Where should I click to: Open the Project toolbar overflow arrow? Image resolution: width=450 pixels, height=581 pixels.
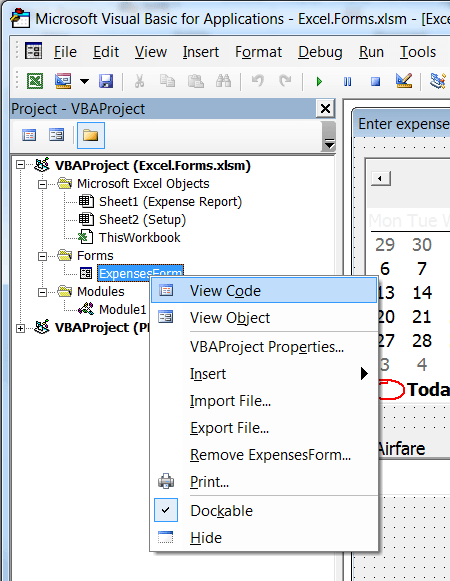[x=329, y=143]
